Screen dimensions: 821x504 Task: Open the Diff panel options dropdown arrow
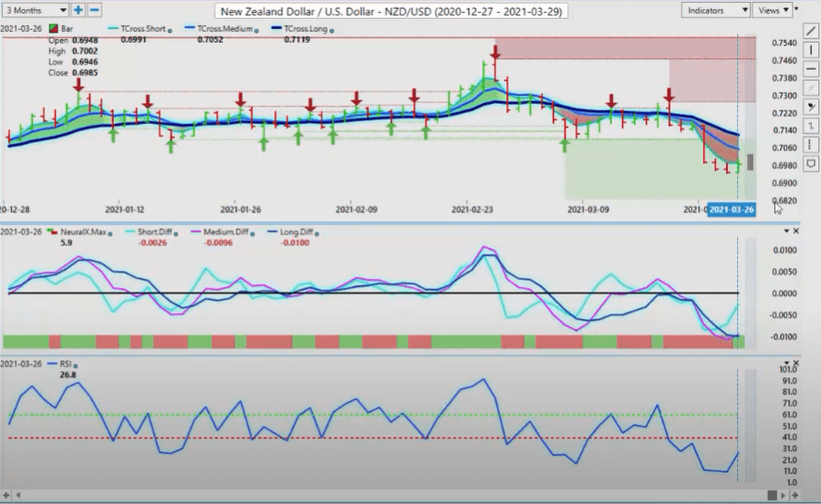pyautogui.click(x=786, y=231)
